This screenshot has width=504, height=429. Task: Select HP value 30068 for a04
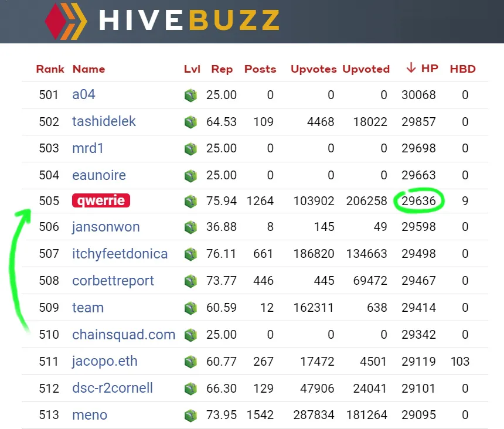click(418, 95)
